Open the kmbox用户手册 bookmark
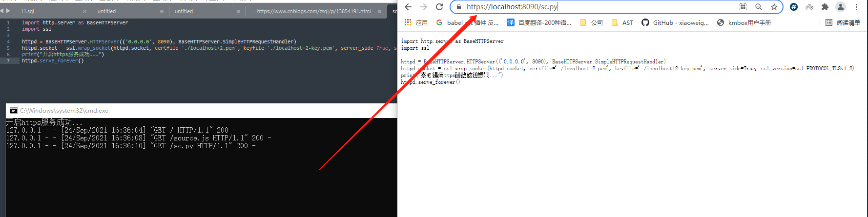Viewport: 868px width, 217px height. [744, 22]
